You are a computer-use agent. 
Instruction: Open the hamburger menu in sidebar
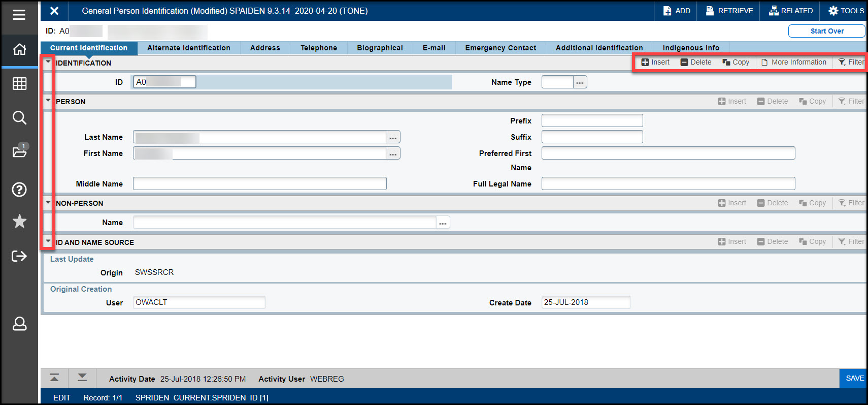(19, 15)
